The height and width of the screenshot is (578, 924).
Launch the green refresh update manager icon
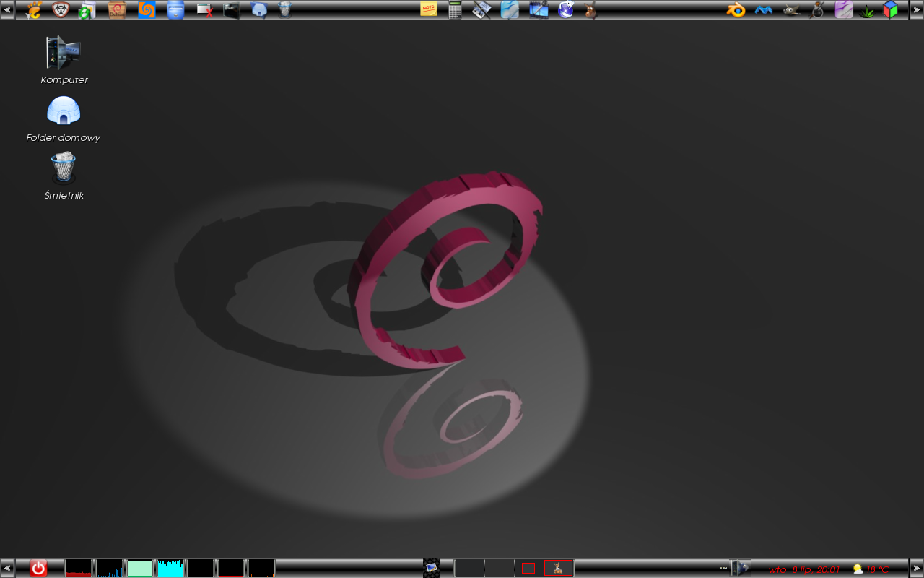pos(87,9)
